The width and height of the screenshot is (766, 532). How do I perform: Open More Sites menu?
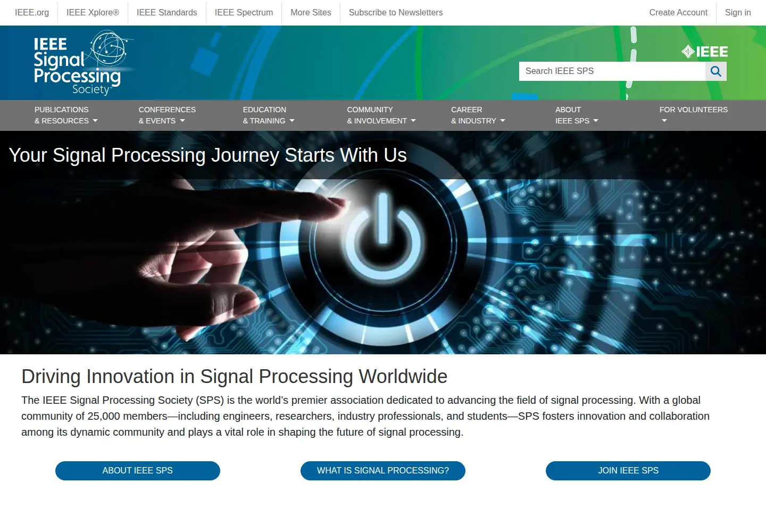pos(311,13)
